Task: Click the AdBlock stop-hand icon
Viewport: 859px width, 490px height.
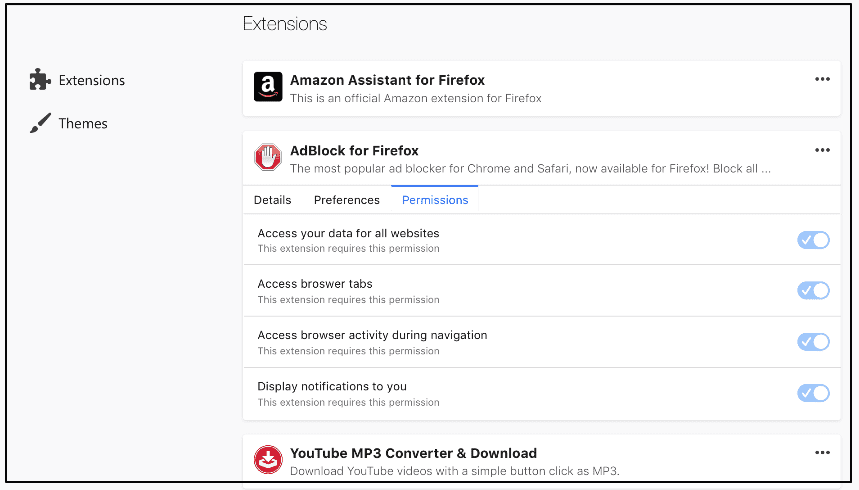Action: pos(268,157)
